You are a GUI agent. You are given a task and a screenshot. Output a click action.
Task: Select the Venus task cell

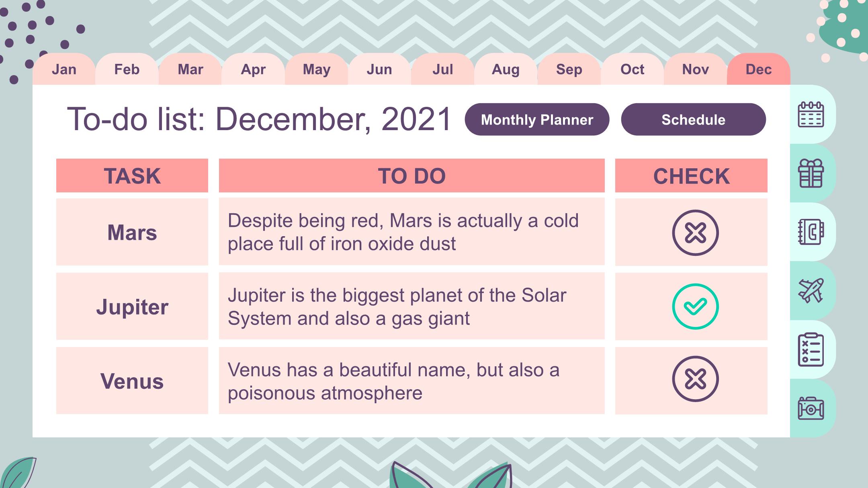(132, 381)
